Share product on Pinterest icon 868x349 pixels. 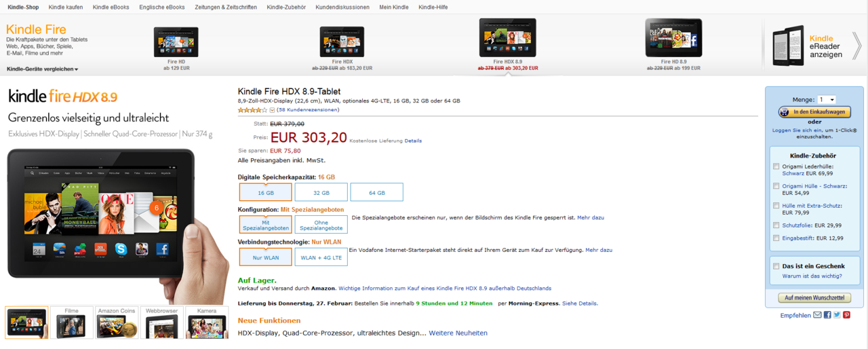pyautogui.click(x=847, y=315)
